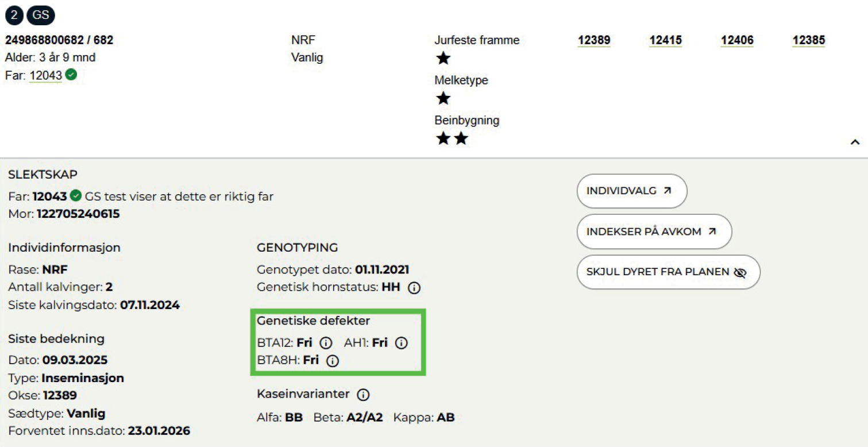Viewport: 868px width, 447px height.
Task: Click info icon beside BTA8H Fri
Action: pos(333,361)
